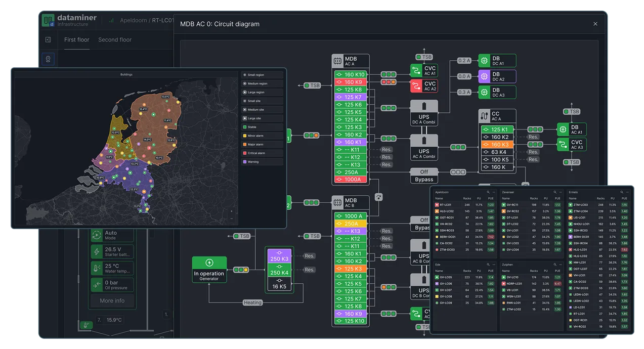Switch to the First floor tab
This screenshot has width=644, height=349.
point(77,39)
